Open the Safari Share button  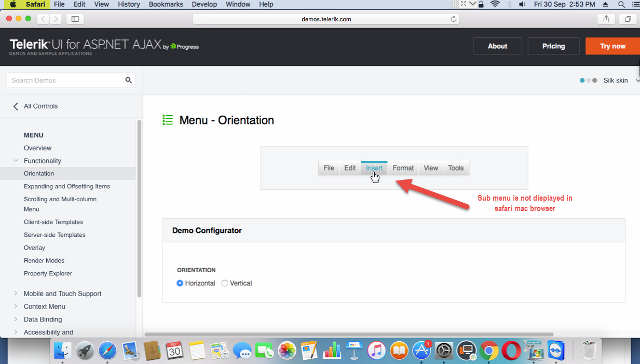606,19
